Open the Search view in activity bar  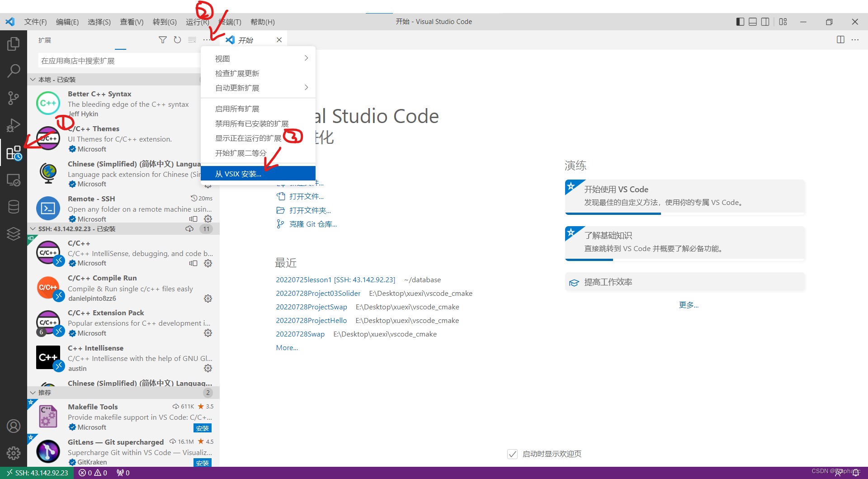pyautogui.click(x=14, y=71)
